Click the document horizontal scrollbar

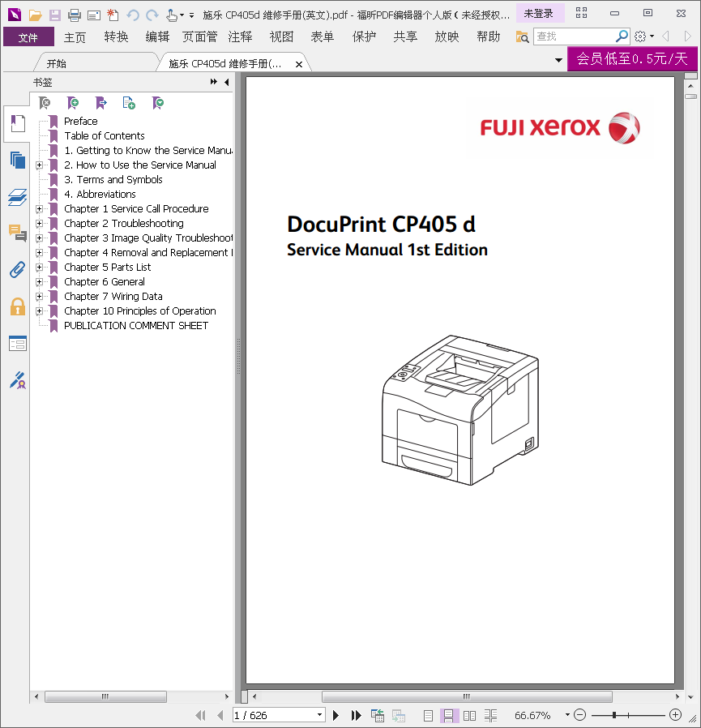tap(467, 696)
